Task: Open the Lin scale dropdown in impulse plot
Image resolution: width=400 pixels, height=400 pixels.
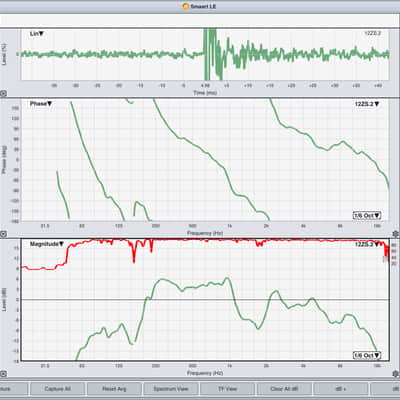Action: coord(37,34)
